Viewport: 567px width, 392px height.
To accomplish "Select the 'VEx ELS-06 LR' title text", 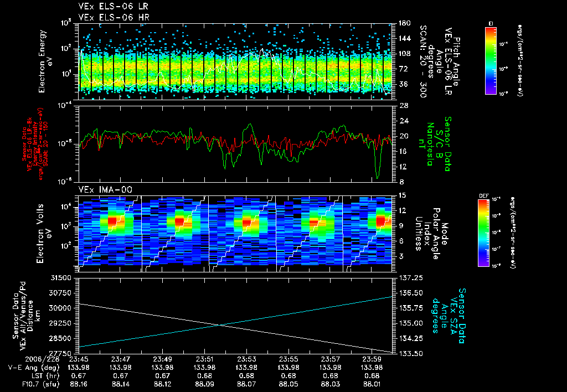I will pos(113,7).
